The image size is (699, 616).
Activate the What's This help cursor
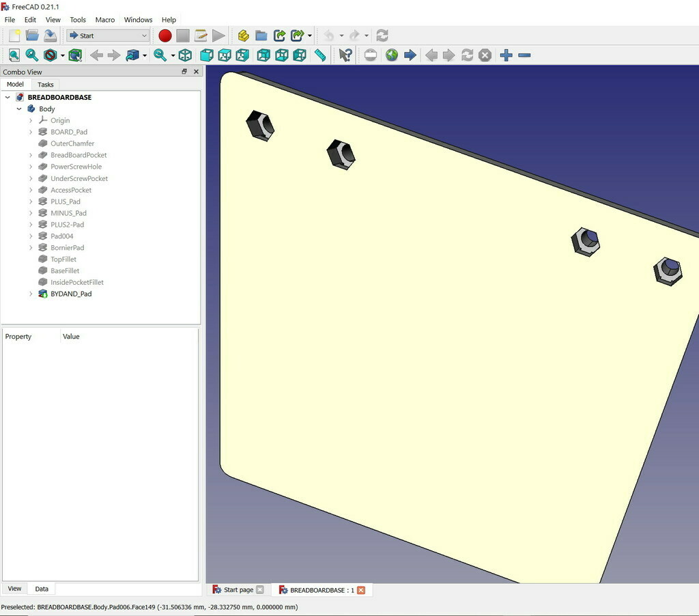[345, 55]
